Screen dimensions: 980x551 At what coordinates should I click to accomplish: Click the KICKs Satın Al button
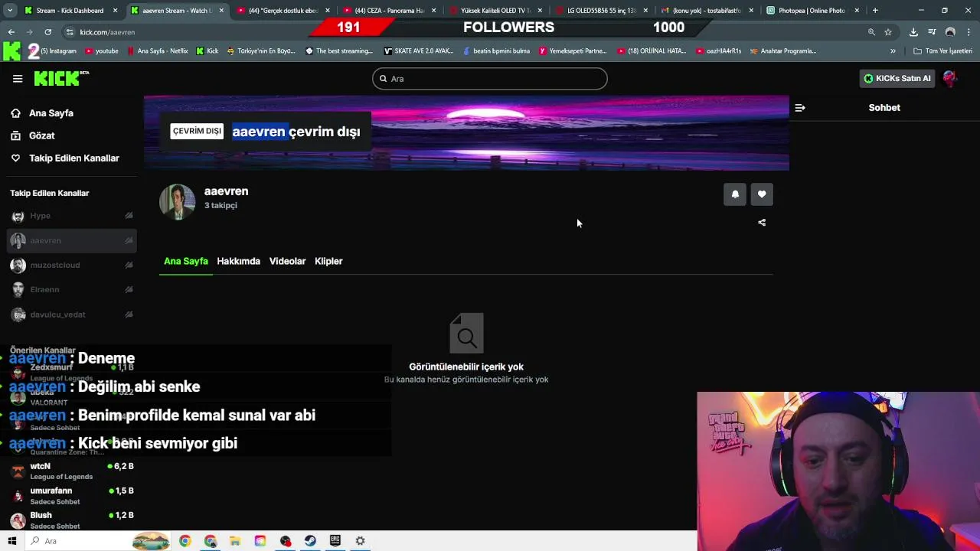(x=897, y=78)
